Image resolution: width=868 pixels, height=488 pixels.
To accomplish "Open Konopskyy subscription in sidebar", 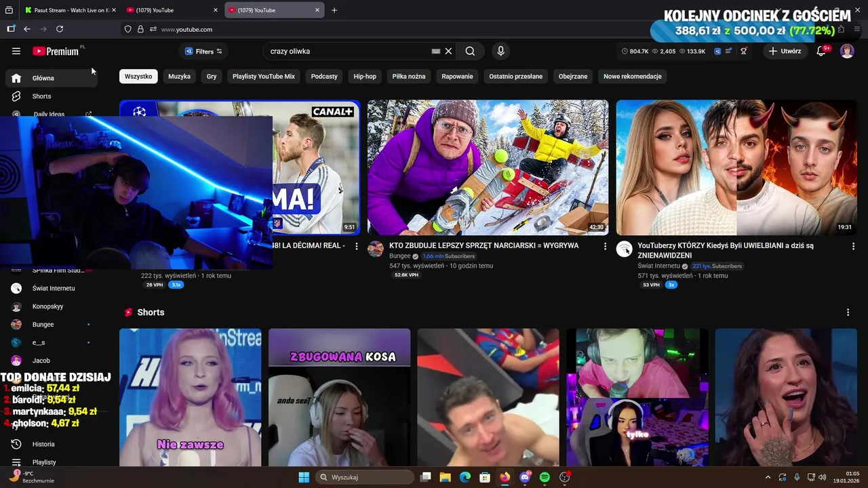I will point(52,306).
